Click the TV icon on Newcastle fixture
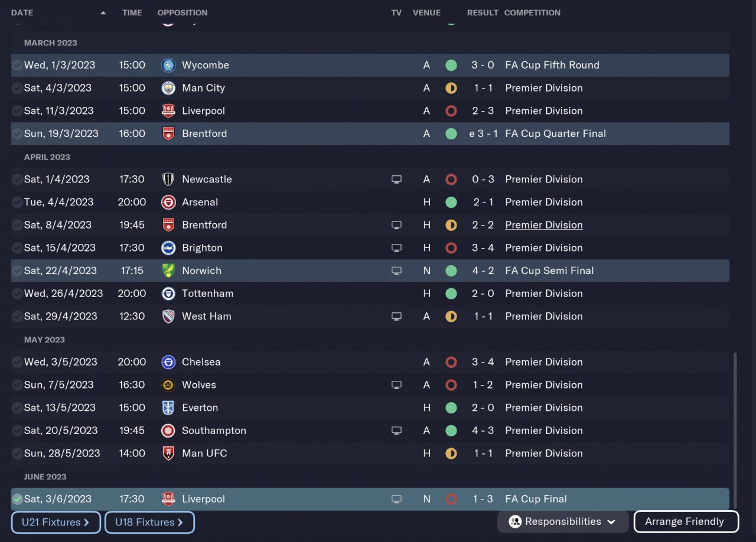This screenshot has height=542, width=756. pyautogui.click(x=396, y=179)
